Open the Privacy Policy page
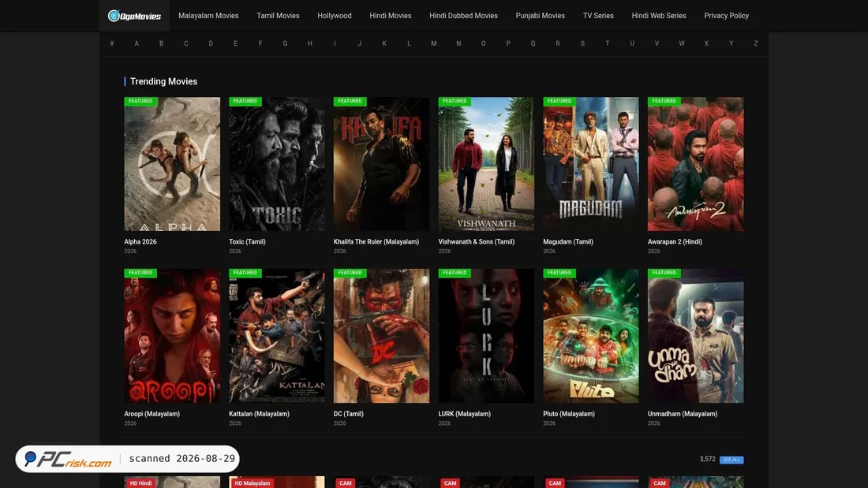Screen dimensions: 868x488 point(726,16)
